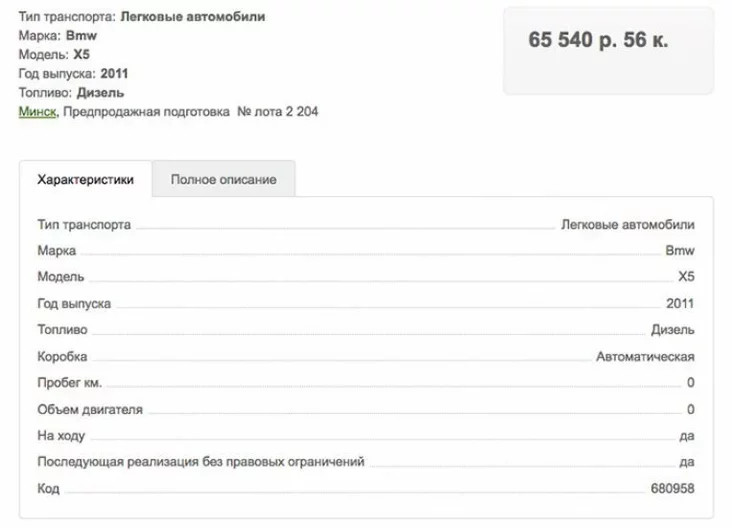Screen dimensions: 732x528
Task: Click the bold X5 model value at top
Action: pos(81,55)
